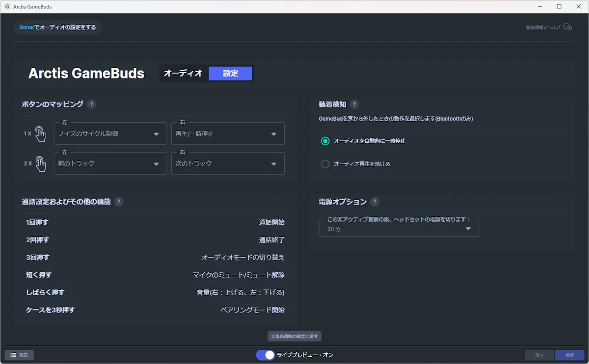Click help icon beside 電源オプション
The width and height of the screenshot is (589, 364).
pos(375,202)
